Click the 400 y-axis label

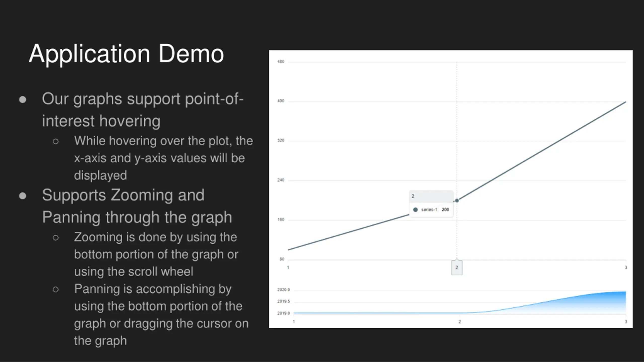point(281,101)
